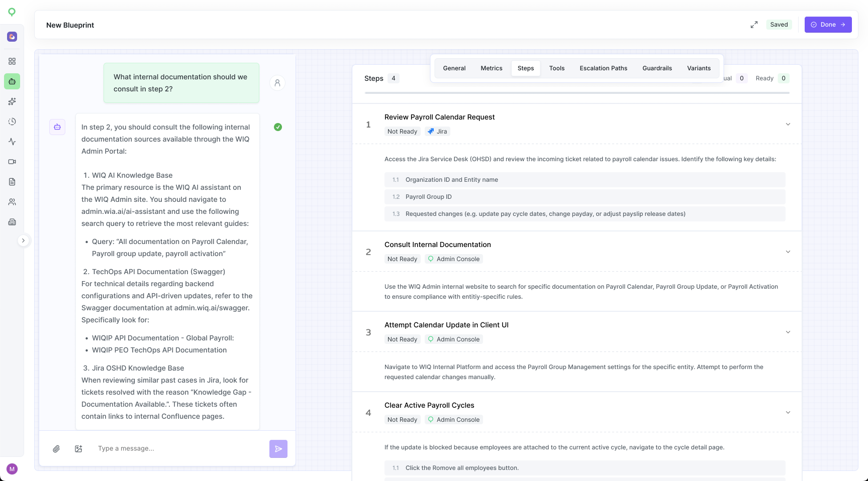The image size is (868, 481).
Task: Click Admin Console tag on Attempt Calendar Update step
Action: point(453,339)
